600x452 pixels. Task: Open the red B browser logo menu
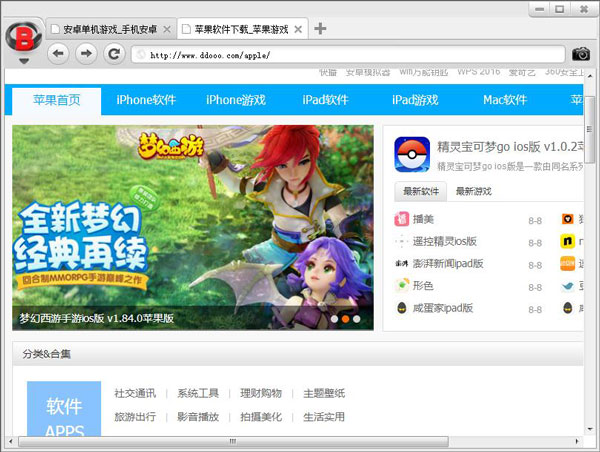[24, 37]
